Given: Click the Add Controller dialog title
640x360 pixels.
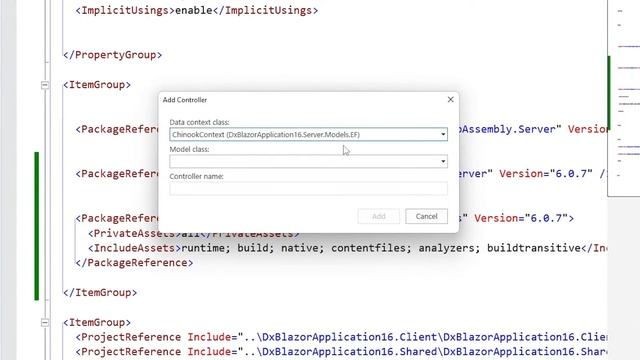Looking at the screenshot, I should 185,100.
